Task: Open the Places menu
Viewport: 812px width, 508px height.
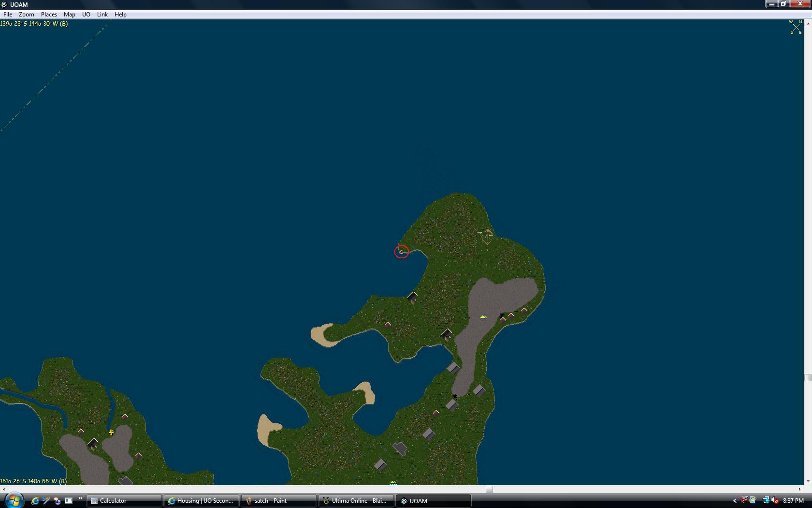Action: click(49, 15)
